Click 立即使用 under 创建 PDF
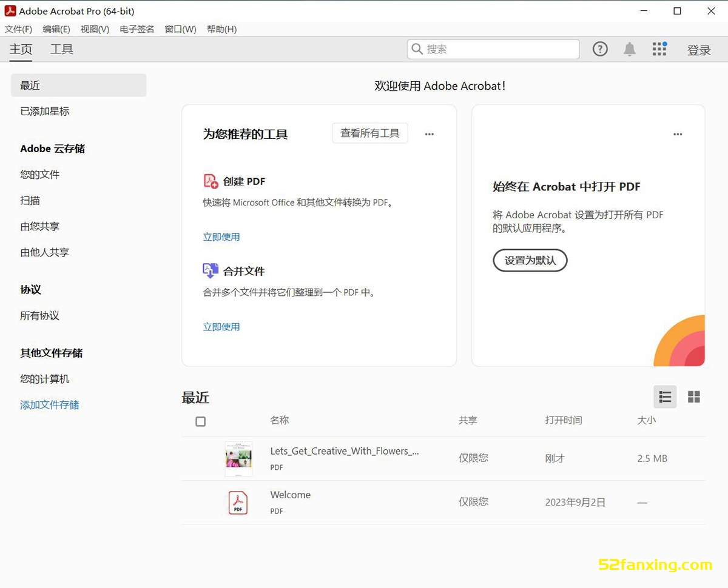Viewport: 728px width, 588px height. [x=221, y=237]
